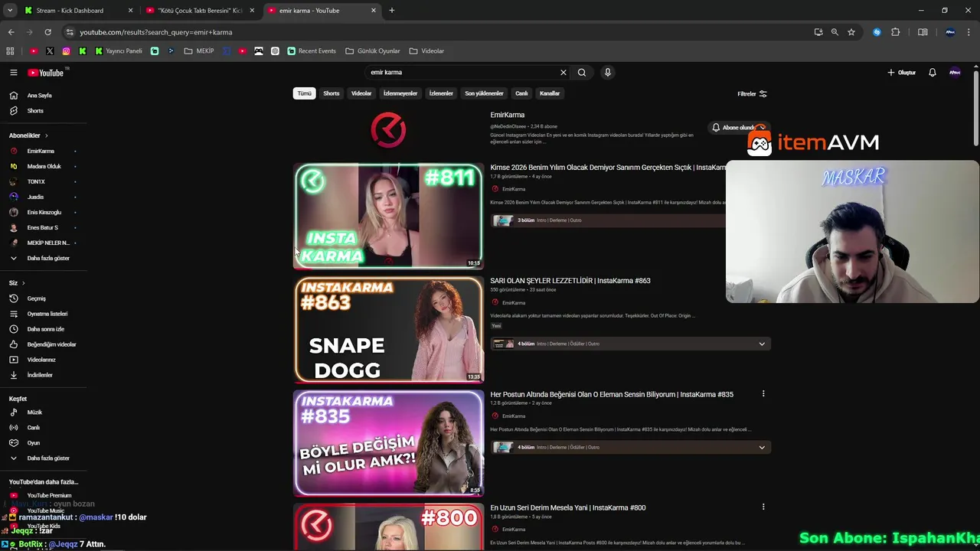
Task: Click the YouTube logo
Action: tap(46, 73)
